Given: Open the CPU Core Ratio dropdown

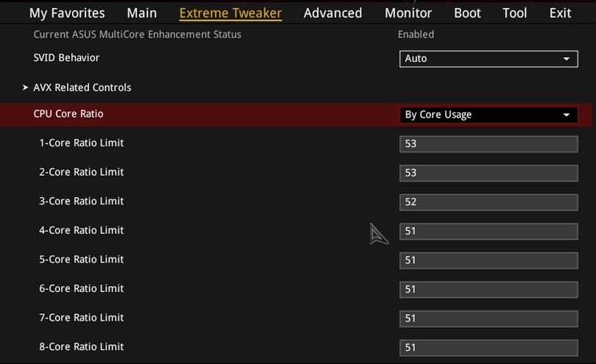Looking at the screenshot, I should pos(489,115).
